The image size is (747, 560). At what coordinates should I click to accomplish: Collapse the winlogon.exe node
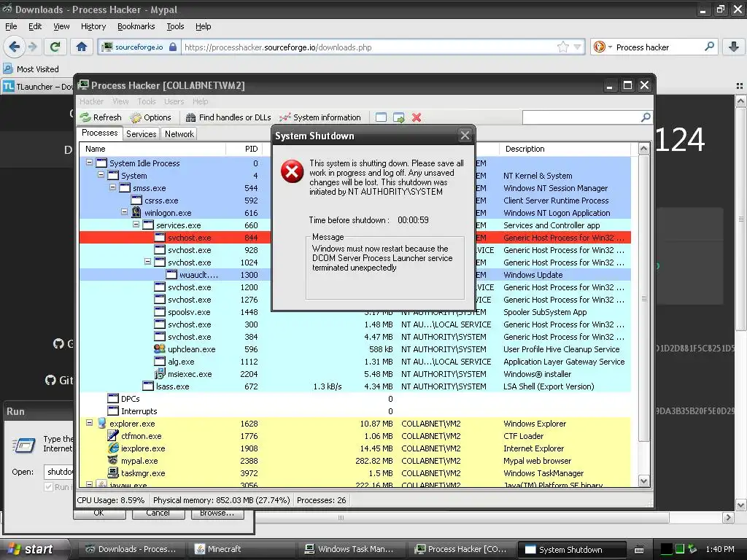[x=124, y=212]
